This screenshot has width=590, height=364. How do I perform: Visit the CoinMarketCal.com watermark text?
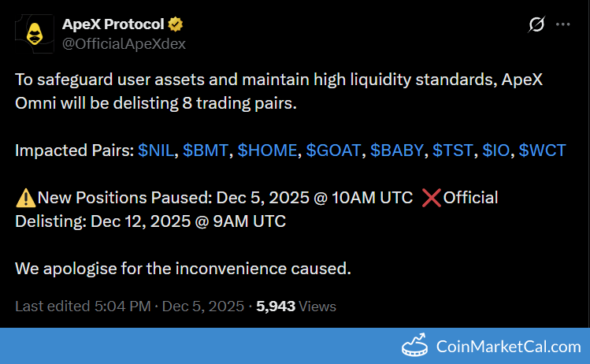pyautogui.click(x=508, y=347)
